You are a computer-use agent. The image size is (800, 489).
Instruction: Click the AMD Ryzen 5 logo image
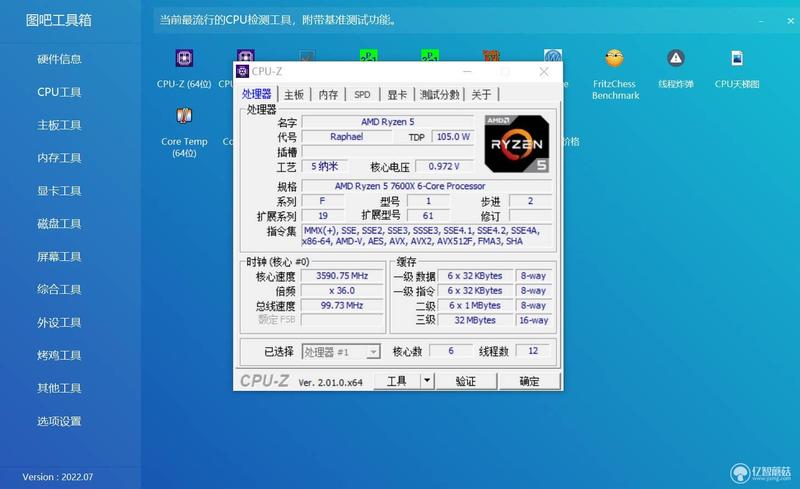(x=517, y=144)
